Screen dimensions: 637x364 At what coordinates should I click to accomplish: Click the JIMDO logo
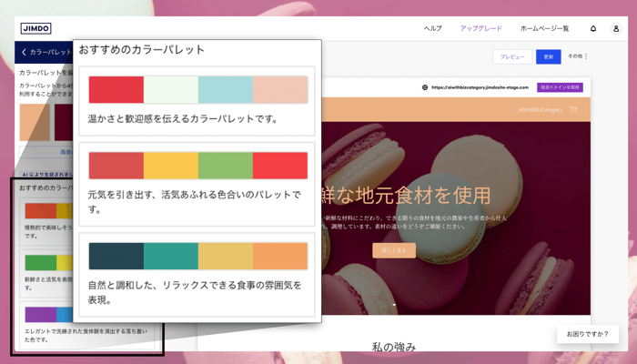click(35, 28)
